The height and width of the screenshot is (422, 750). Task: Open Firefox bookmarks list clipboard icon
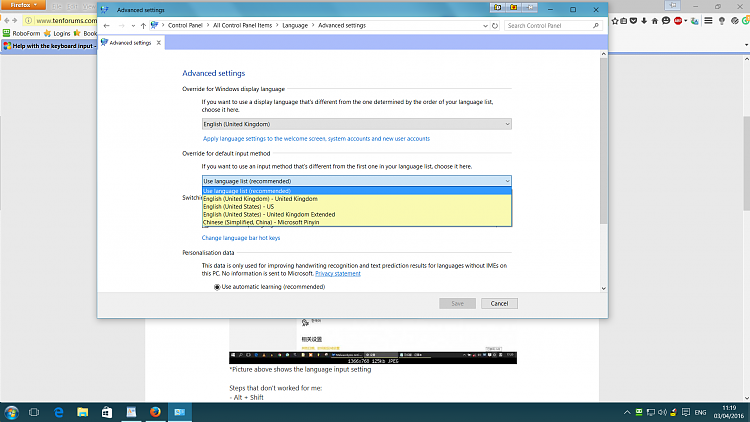[624, 21]
